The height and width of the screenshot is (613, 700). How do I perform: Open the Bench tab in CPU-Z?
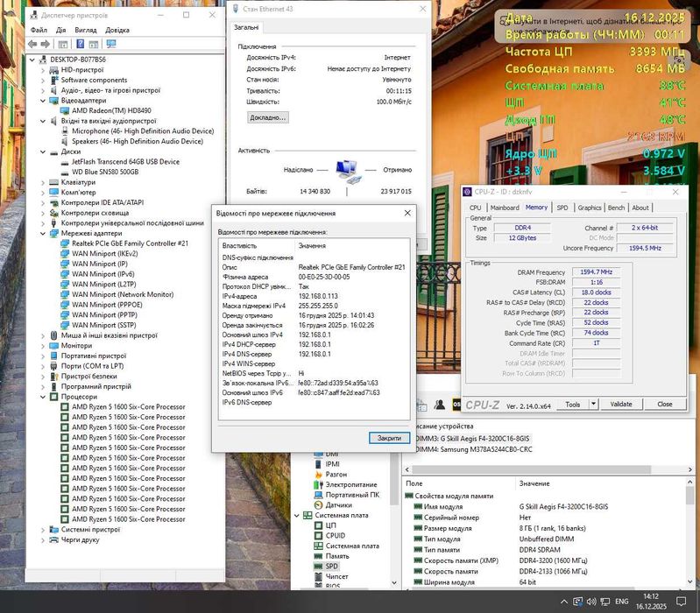[617, 208]
